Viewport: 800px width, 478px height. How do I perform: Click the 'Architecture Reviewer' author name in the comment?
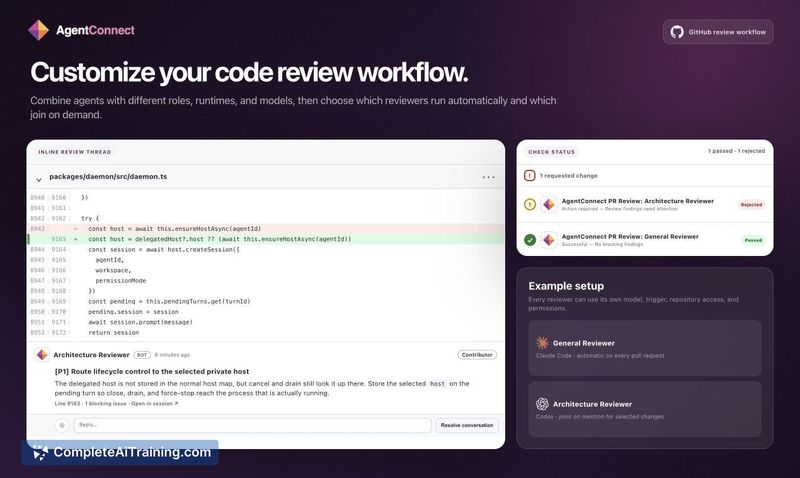tap(91, 355)
